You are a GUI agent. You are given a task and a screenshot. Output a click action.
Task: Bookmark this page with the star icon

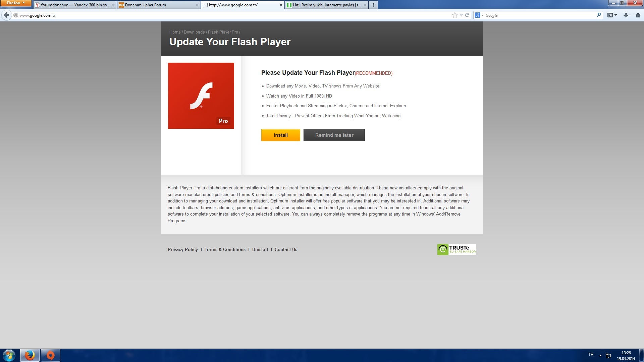click(454, 15)
